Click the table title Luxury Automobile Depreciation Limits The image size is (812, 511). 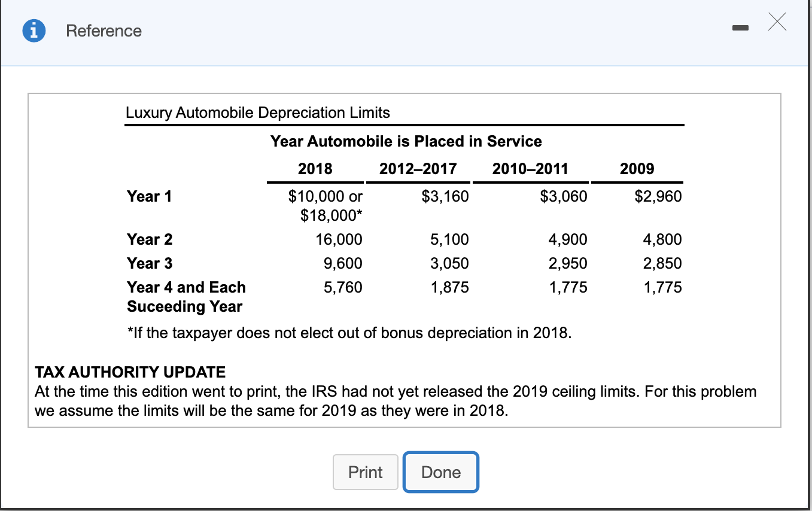(257, 112)
